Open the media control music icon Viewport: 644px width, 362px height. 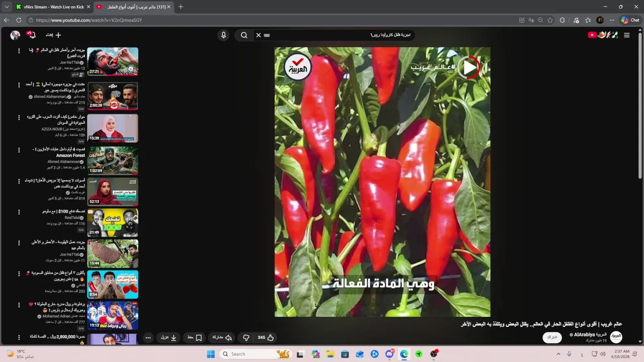click(x=576, y=20)
